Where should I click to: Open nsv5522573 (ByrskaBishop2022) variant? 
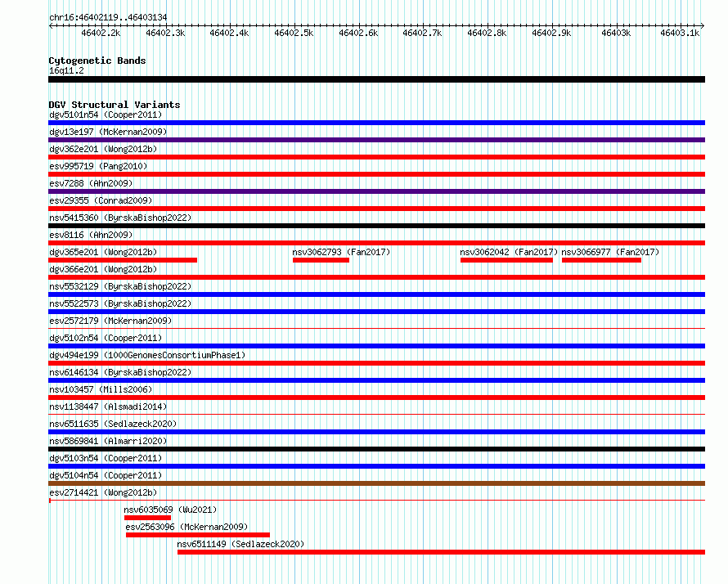120,303
